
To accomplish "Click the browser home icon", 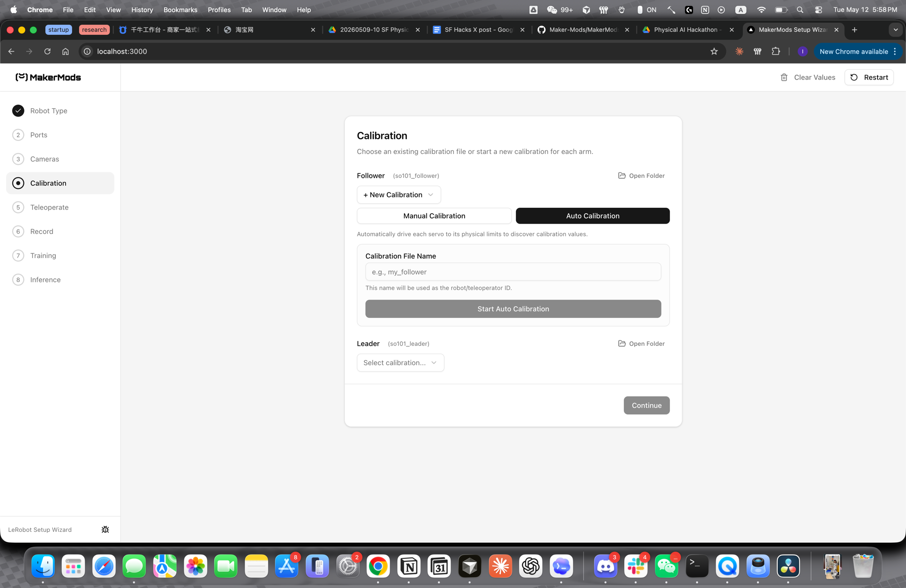I will pos(65,52).
